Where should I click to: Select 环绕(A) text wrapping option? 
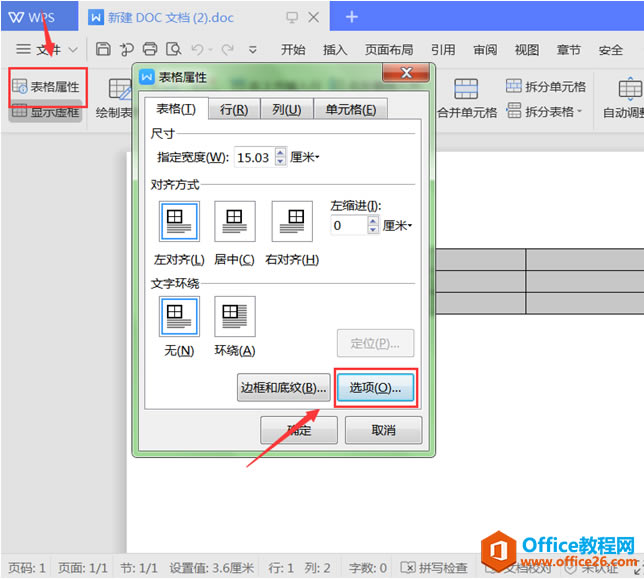point(235,317)
